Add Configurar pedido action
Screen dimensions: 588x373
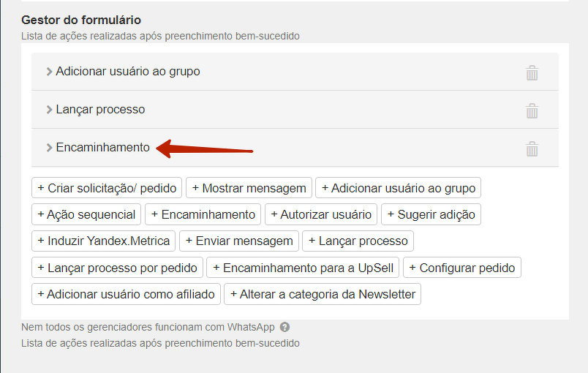[x=461, y=268]
